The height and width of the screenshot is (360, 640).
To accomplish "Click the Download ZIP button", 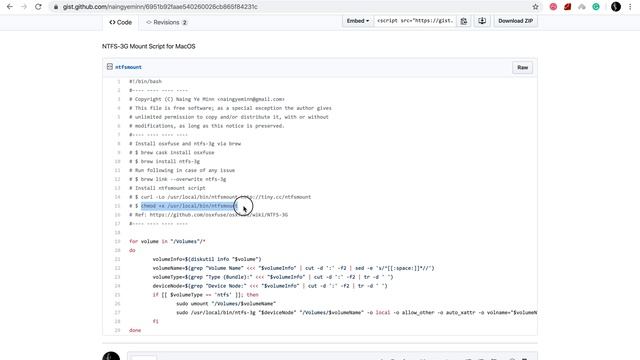I will (x=516, y=21).
